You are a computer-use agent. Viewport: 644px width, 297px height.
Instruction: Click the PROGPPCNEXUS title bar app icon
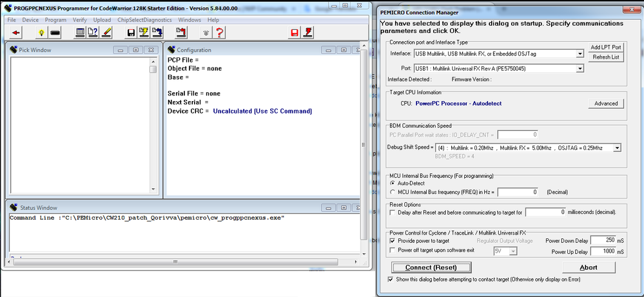[7, 8]
